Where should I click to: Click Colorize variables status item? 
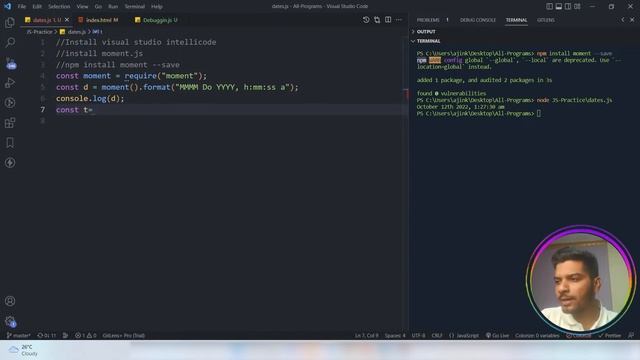click(537, 335)
